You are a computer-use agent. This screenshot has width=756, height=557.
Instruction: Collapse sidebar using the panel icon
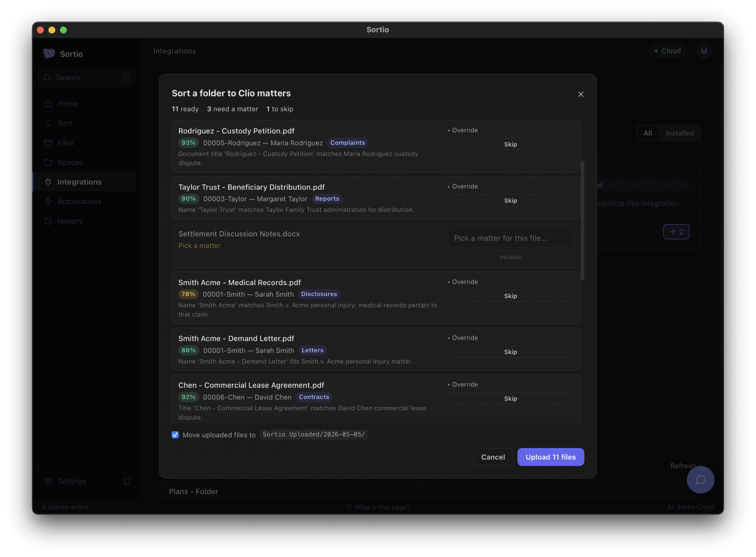click(127, 481)
